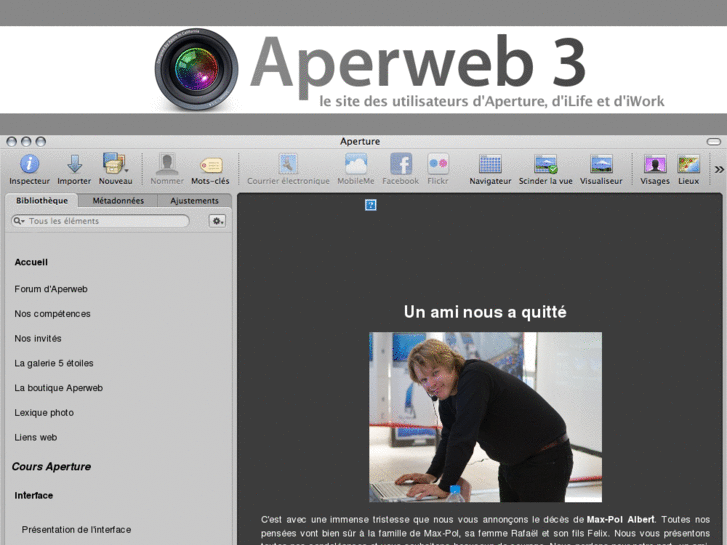Click the toolbar toggle pill button

click(x=714, y=141)
